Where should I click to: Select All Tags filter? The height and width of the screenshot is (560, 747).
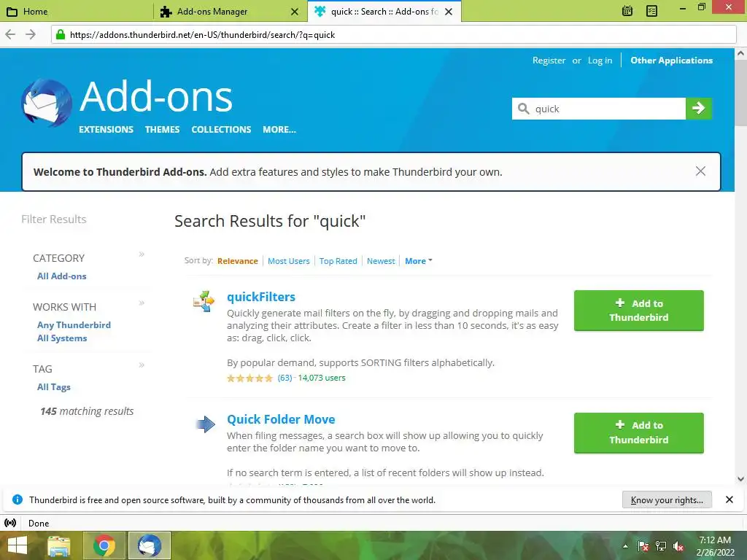[x=54, y=387]
